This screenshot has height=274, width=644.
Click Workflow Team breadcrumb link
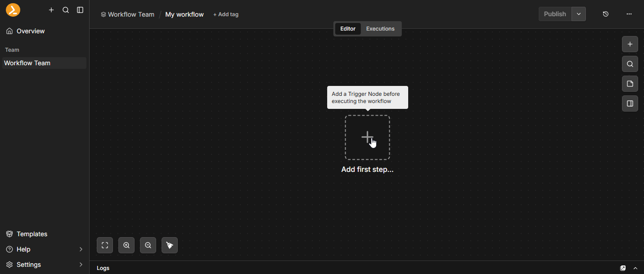tap(127, 14)
